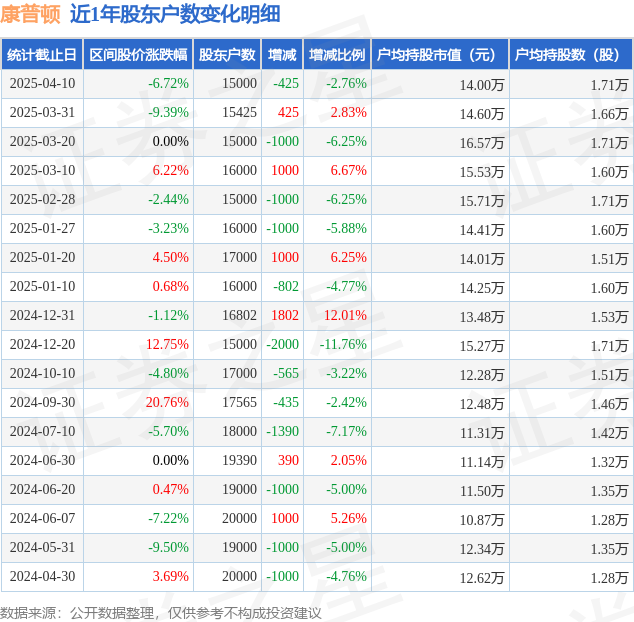
Task: Select the -9.39% price change value
Action: (168, 112)
